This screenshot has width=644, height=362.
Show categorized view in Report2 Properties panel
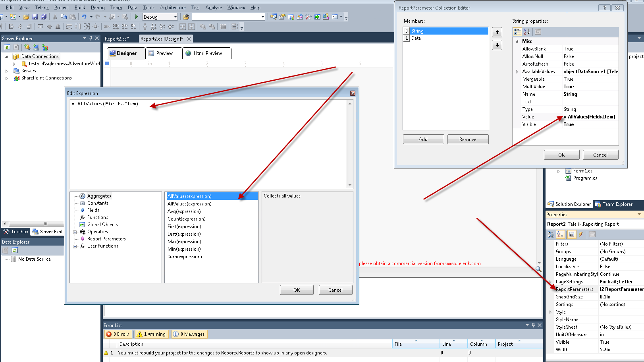click(x=551, y=234)
